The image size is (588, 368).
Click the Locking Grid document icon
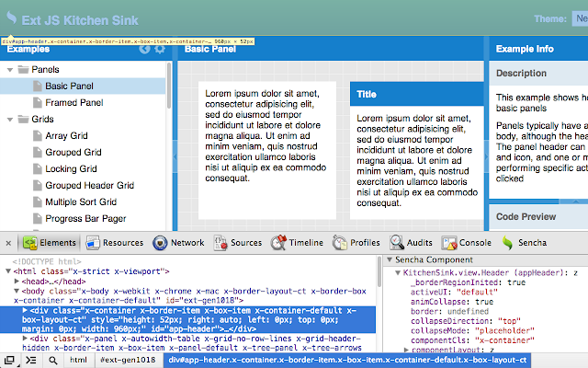37,168
